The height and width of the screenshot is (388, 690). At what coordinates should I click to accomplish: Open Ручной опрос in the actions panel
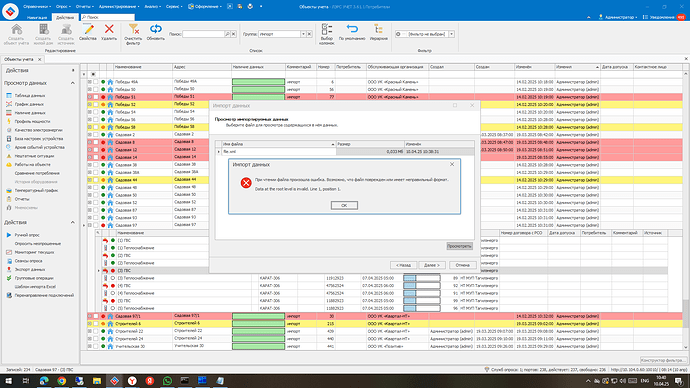click(27, 235)
